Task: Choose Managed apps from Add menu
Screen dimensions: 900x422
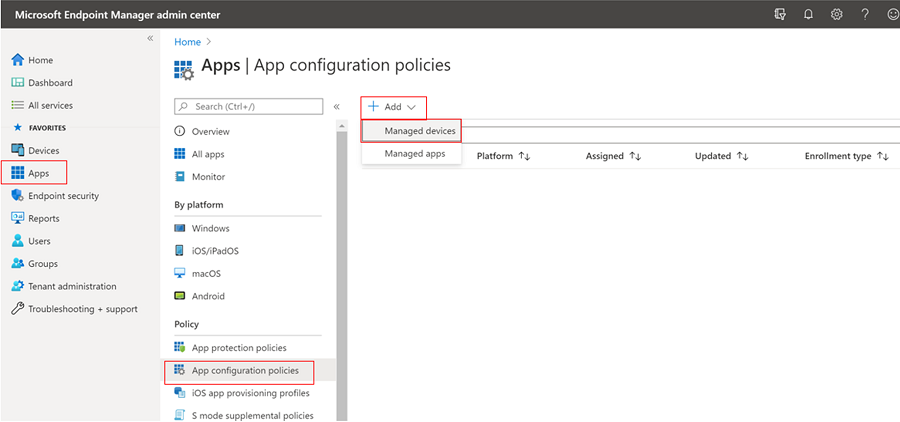Action: point(412,153)
